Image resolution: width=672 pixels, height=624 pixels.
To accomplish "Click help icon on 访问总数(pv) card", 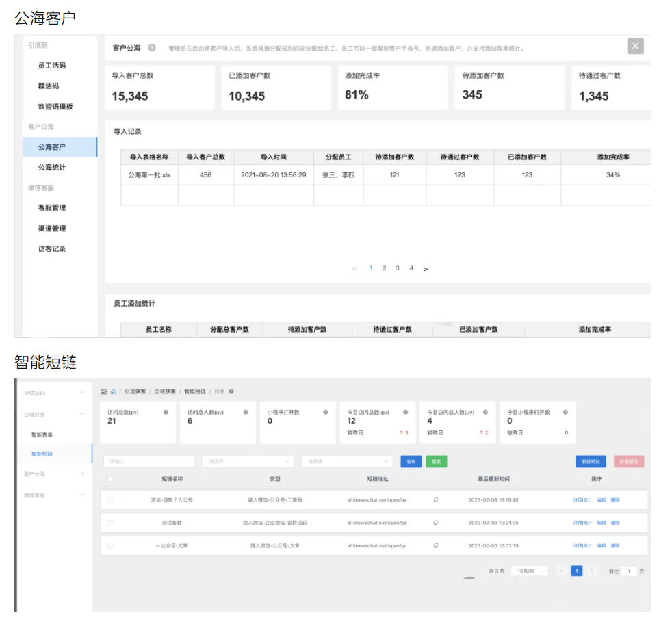I will [x=166, y=413].
